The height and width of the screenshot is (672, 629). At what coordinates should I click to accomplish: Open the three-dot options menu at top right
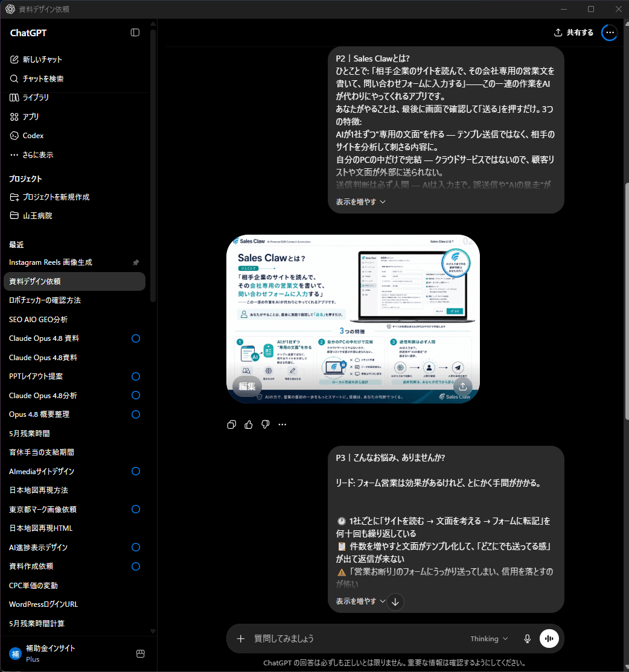610,33
